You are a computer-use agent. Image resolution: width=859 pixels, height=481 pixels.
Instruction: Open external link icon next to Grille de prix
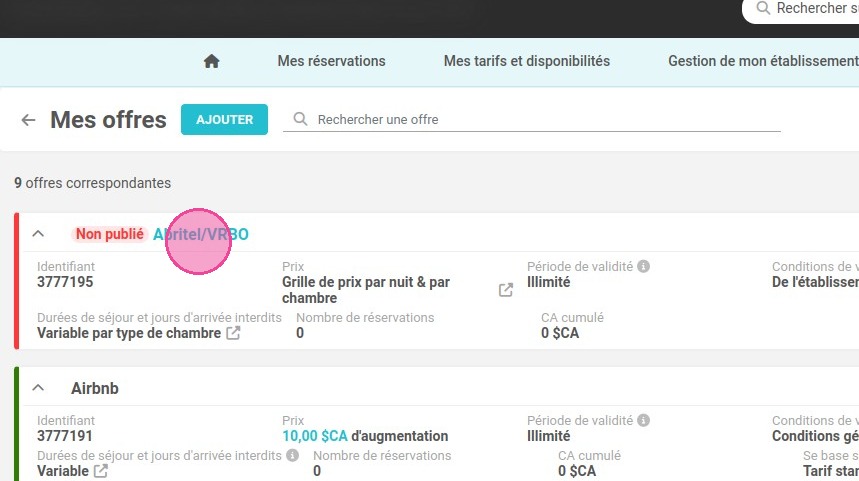[506, 290]
